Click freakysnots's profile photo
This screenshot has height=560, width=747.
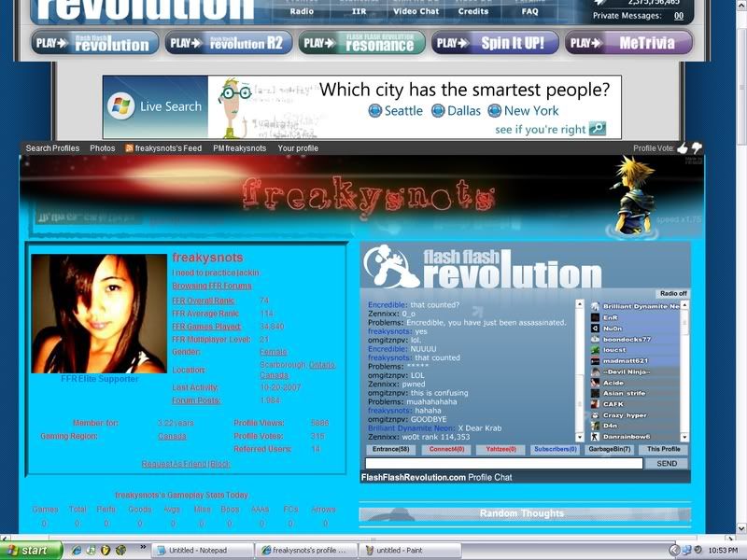pos(99,314)
